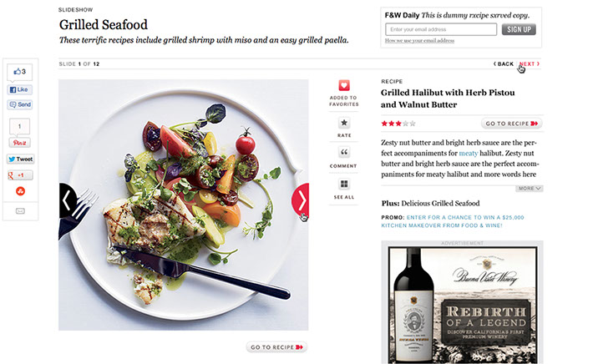The height and width of the screenshot is (364, 593).
Task: Expand description with MORE dropdown
Action: coord(529,188)
